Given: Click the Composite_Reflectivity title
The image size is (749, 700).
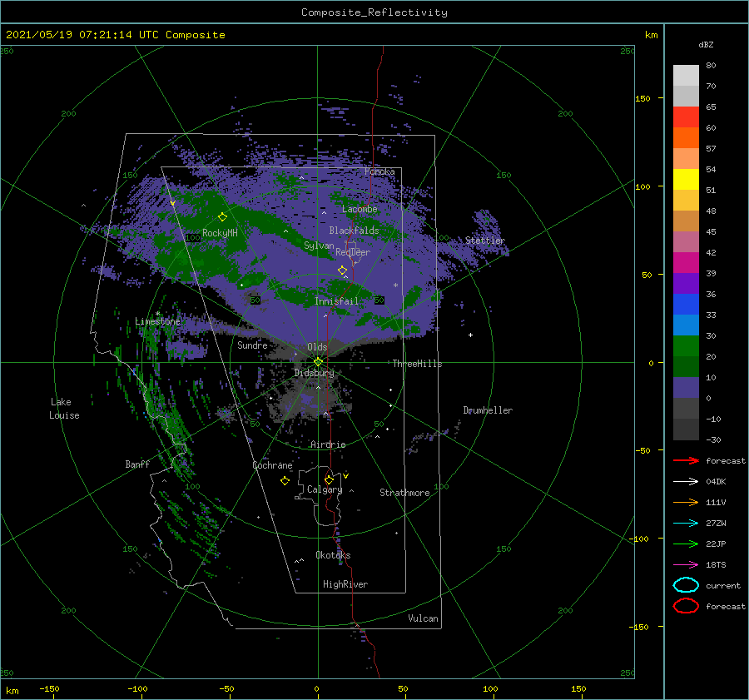Looking at the screenshot, I should coord(374,12).
